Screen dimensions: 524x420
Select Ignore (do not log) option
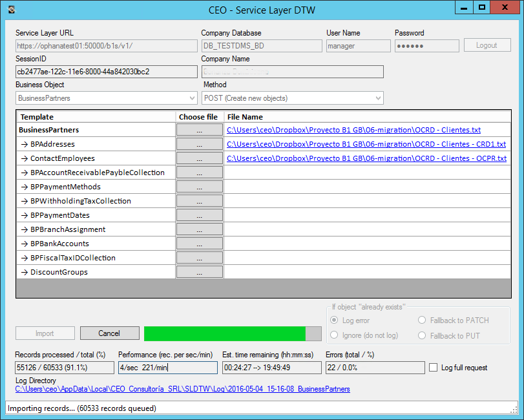tap(334, 335)
